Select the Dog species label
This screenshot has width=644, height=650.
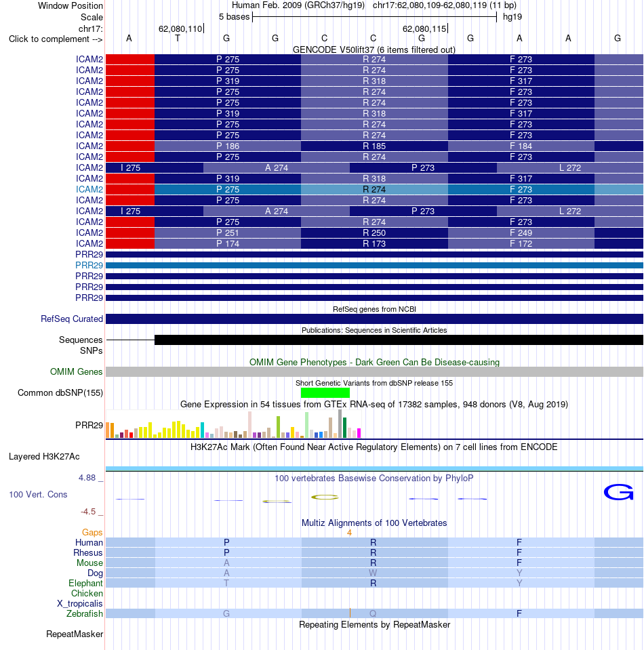coord(95,573)
